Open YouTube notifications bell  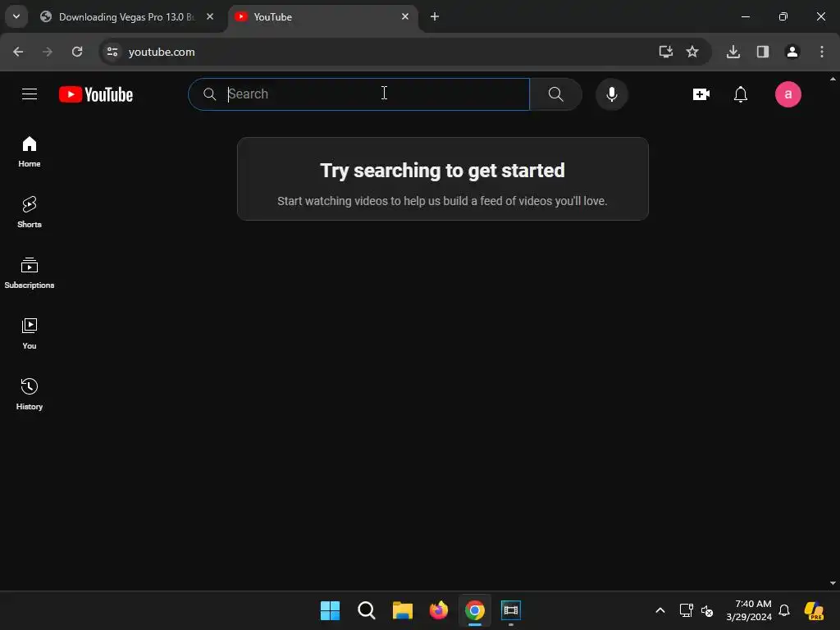point(741,94)
